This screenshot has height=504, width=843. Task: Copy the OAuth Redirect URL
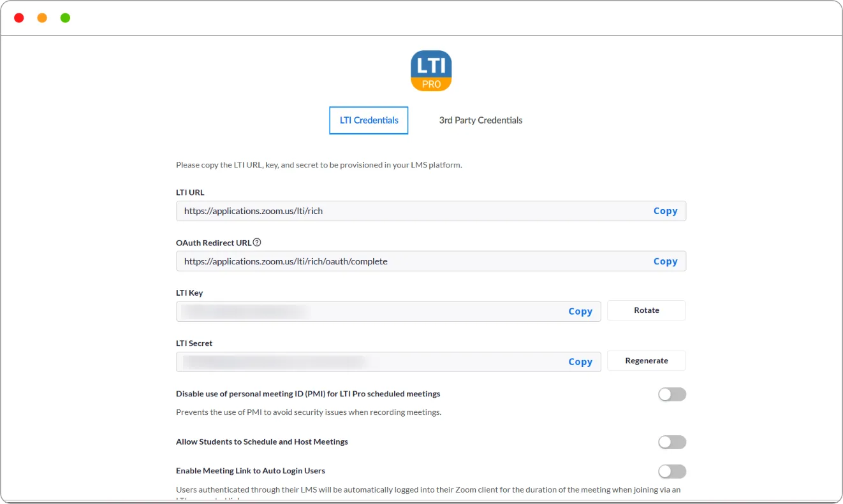click(x=665, y=261)
